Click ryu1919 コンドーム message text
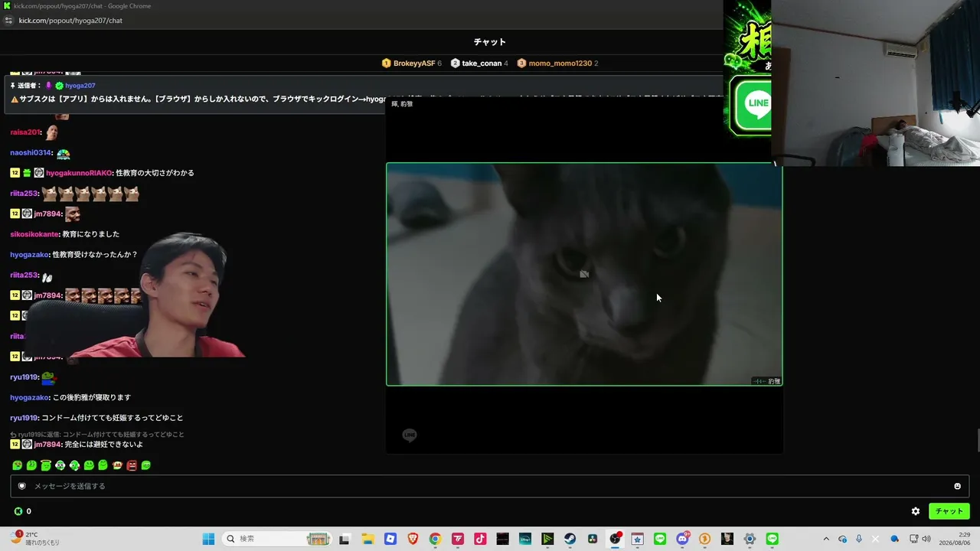The width and height of the screenshot is (980, 551). pyautogui.click(x=113, y=419)
